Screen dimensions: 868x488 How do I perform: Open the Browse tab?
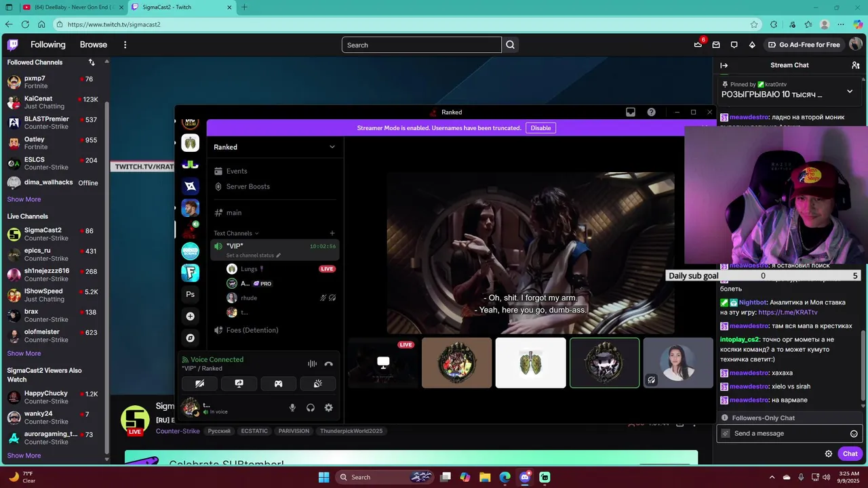[94, 45]
